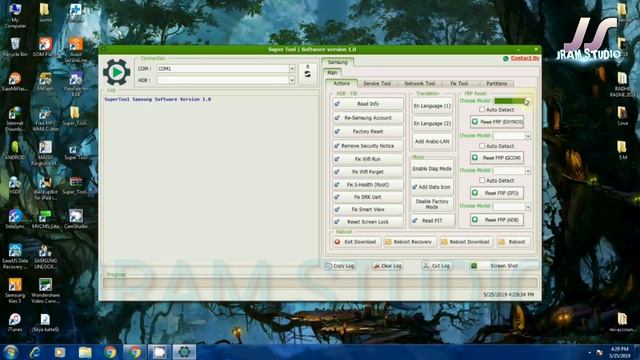The image size is (640, 360).
Task: Click the taskbar clock showing 4:29 PM
Action: pos(620,352)
